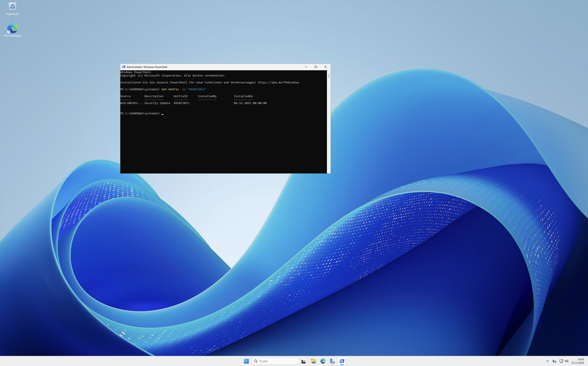Click the network status icon in the tray
The image size is (588, 366).
(555, 361)
